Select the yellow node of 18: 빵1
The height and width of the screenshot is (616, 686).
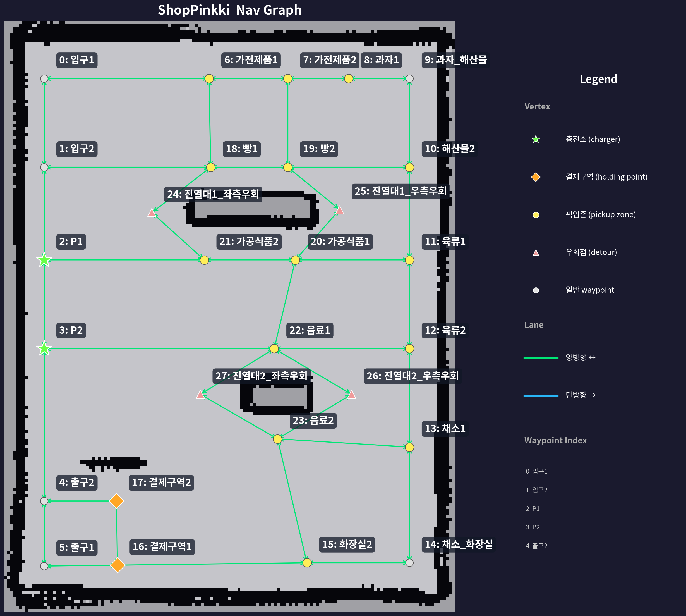click(211, 167)
